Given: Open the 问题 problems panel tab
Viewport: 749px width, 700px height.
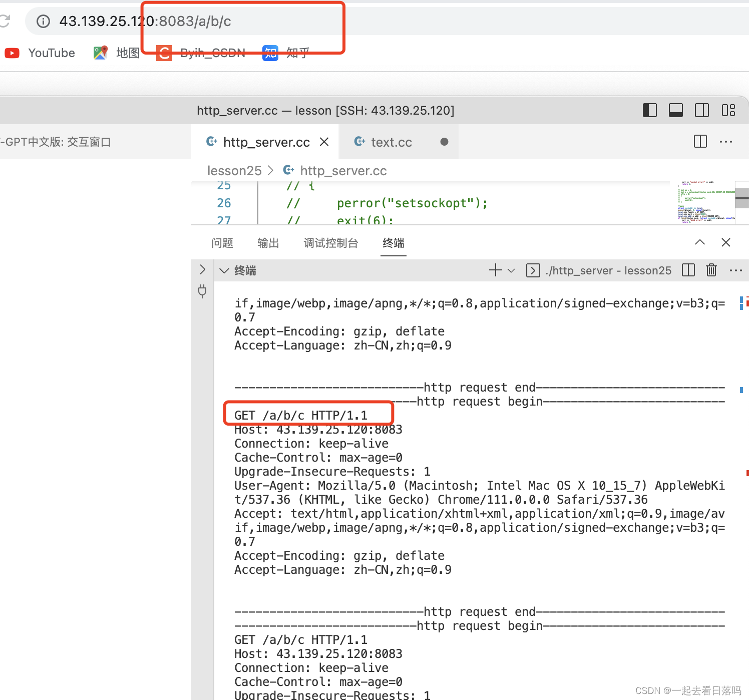Looking at the screenshot, I should click(x=222, y=243).
